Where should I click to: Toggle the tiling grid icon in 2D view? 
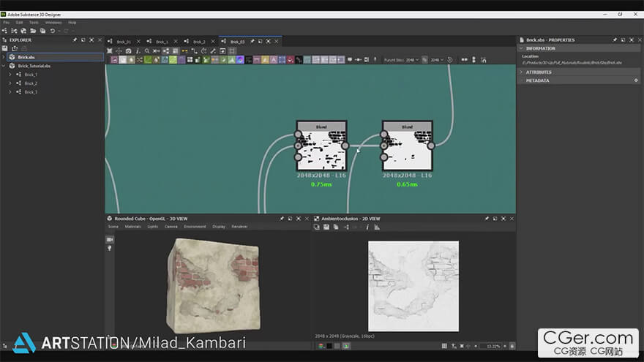click(x=444, y=346)
